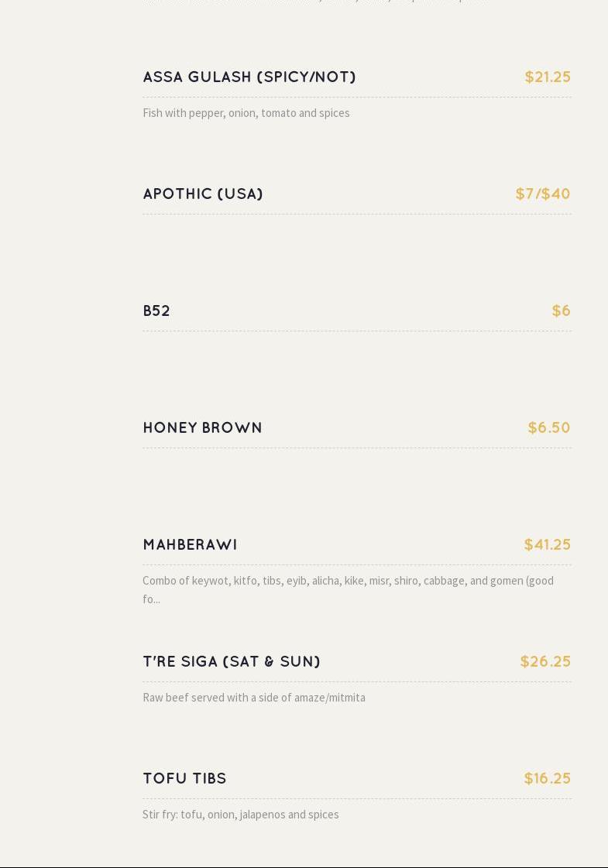This screenshot has width=608, height=868.
Task: Open the Apothic (USA) wine item
Action: pos(203,194)
